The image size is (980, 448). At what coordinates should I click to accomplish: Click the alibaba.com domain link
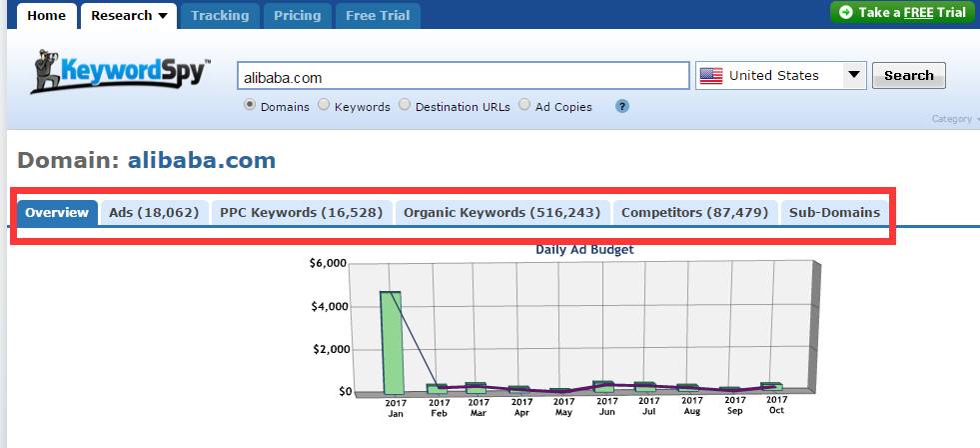click(x=202, y=160)
